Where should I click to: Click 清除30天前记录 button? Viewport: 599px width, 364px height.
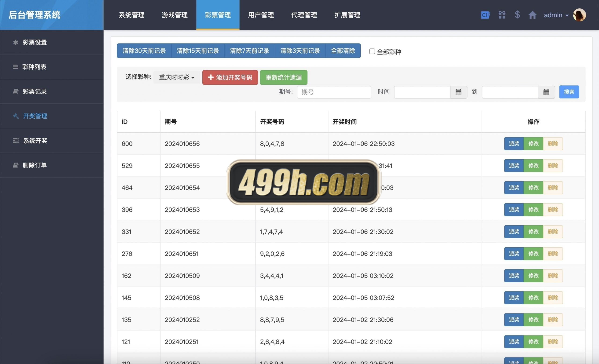pyautogui.click(x=144, y=51)
